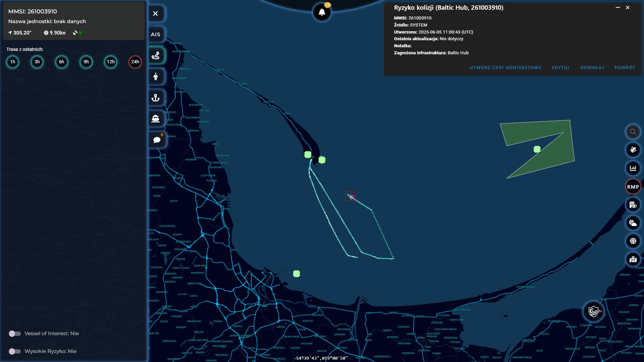Open the AIS panel
The image size is (644, 362).
click(x=155, y=34)
